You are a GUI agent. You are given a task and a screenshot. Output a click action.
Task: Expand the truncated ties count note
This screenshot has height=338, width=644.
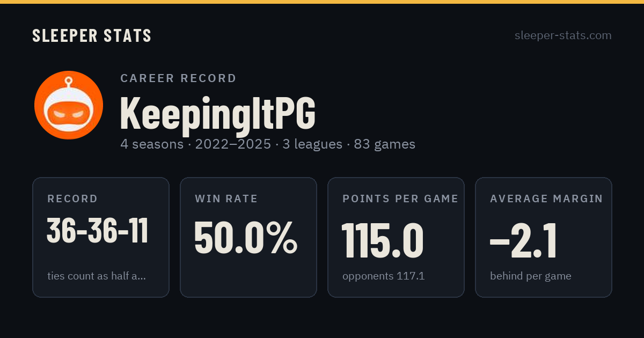[97, 276]
